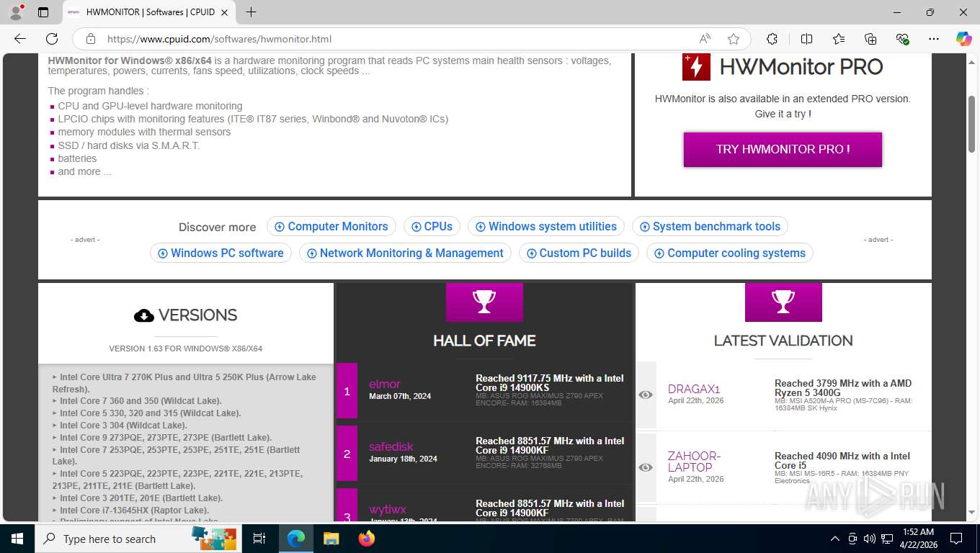Open the Windows system utilities link
Image resolution: width=980 pixels, height=553 pixels.
click(545, 226)
